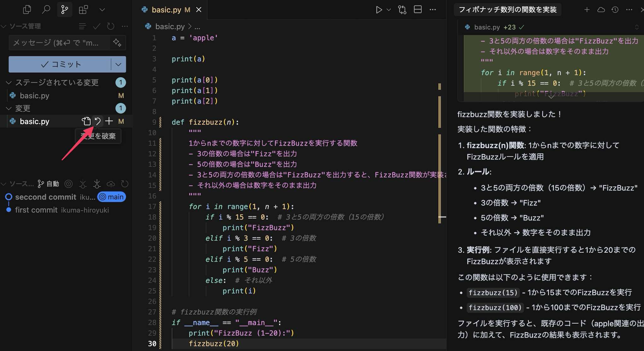Click the checkmark commit icon in ソース管理 header
The image size is (644, 351).
pos(97,26)
